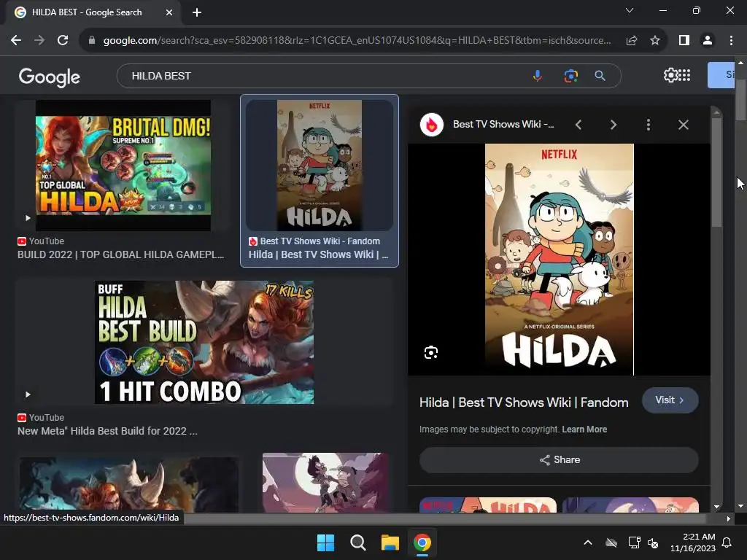Open Google quick settings gear
Viewport: 747px width, 560px height.
[x=670, y=75]
